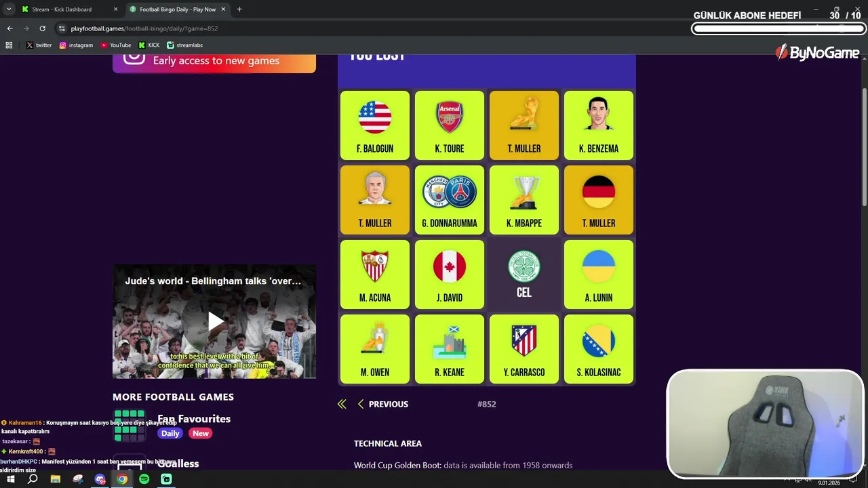This screenshot has width=868, height=488.
Task: Select the Y. Carrasco Atletico Madrid tile
Action: pos(524,349)
